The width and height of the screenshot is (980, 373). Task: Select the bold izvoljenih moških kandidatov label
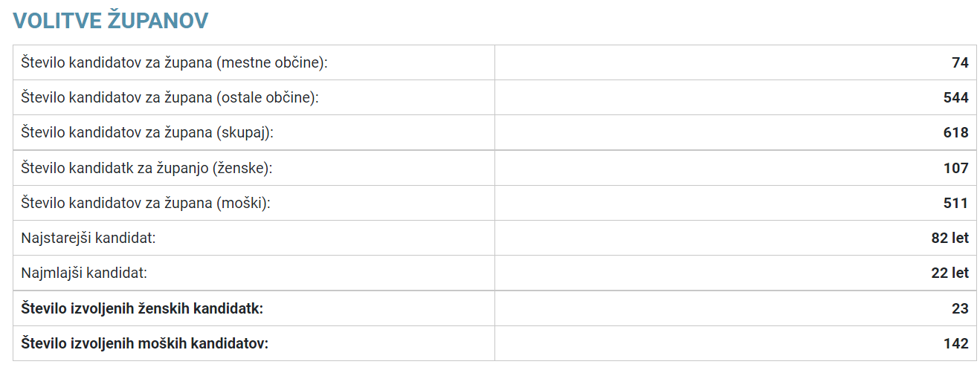(145, 343)
